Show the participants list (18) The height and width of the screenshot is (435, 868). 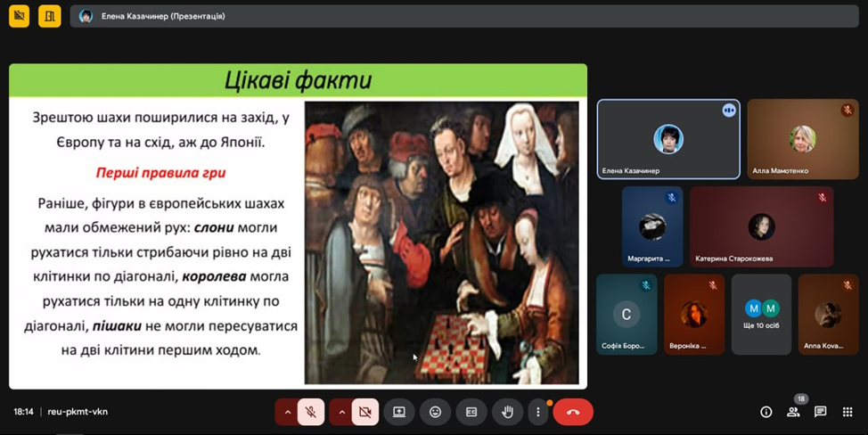793,412
